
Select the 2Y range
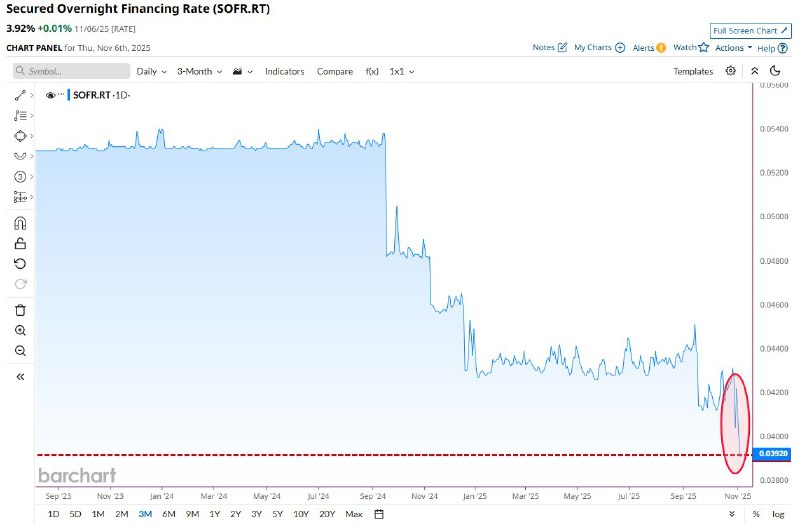[235, 514]
